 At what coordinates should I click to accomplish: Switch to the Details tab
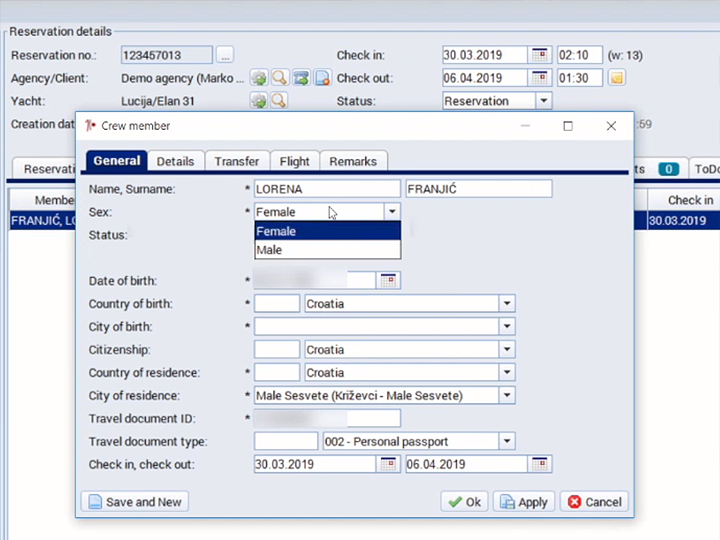point(176,161)
